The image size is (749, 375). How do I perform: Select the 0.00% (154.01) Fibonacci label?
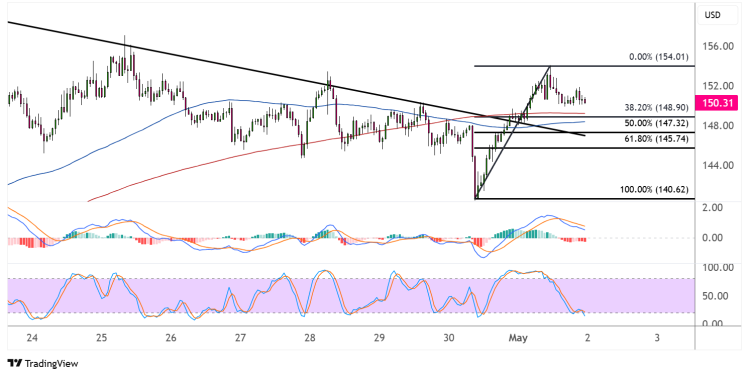pos(659,57)
